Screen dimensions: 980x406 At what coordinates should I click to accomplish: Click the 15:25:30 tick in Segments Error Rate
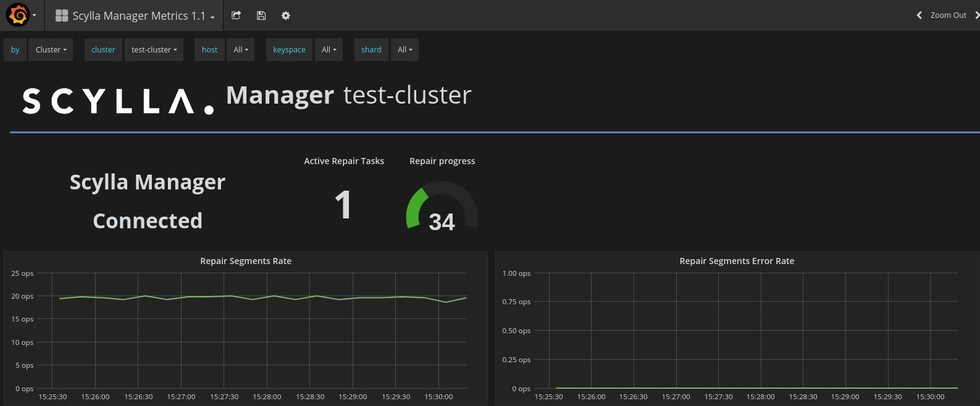(x=549, y=397)
